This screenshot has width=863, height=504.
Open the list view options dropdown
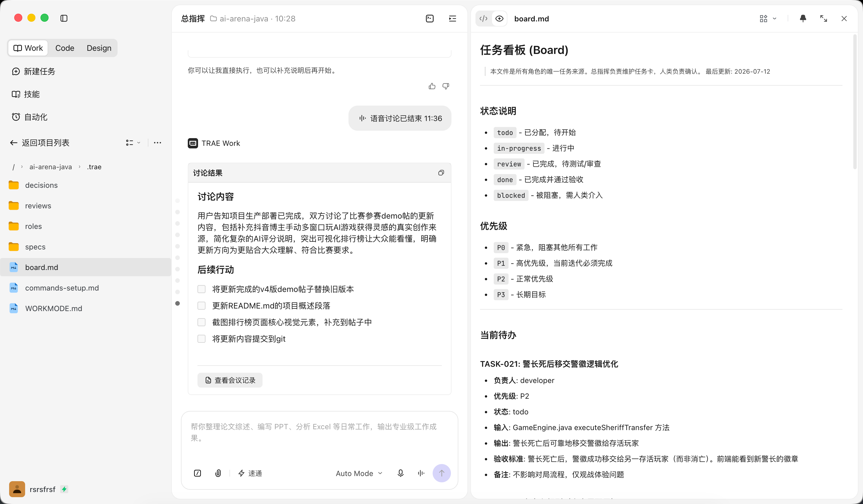click(133, 143)
